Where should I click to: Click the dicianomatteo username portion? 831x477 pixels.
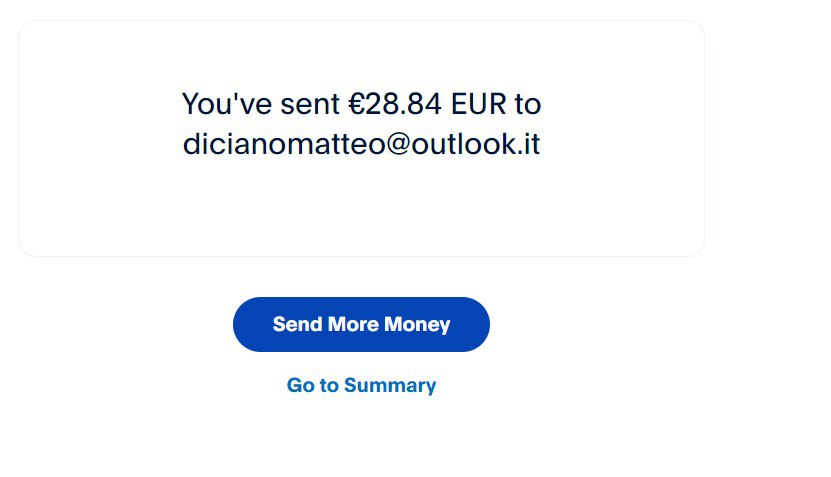click(x=284, y=144)
